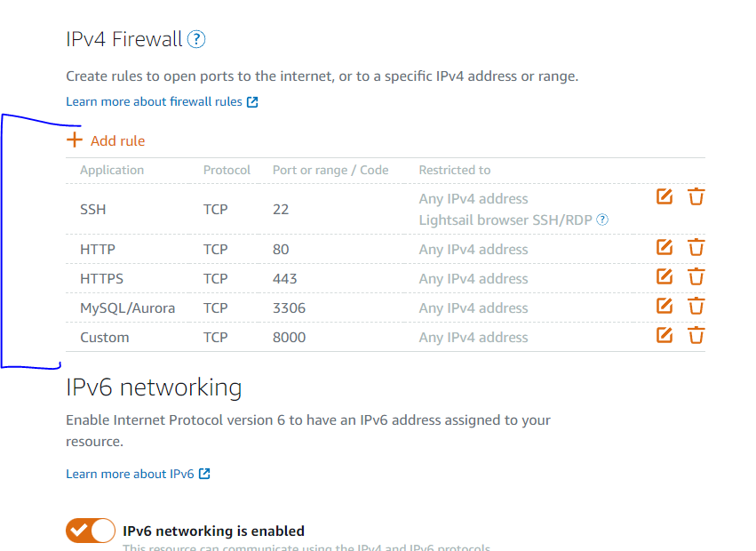This screenshot has height=551, width=756.
Task: Click the SSH port 22 value
Action: (x=281, y=210)
